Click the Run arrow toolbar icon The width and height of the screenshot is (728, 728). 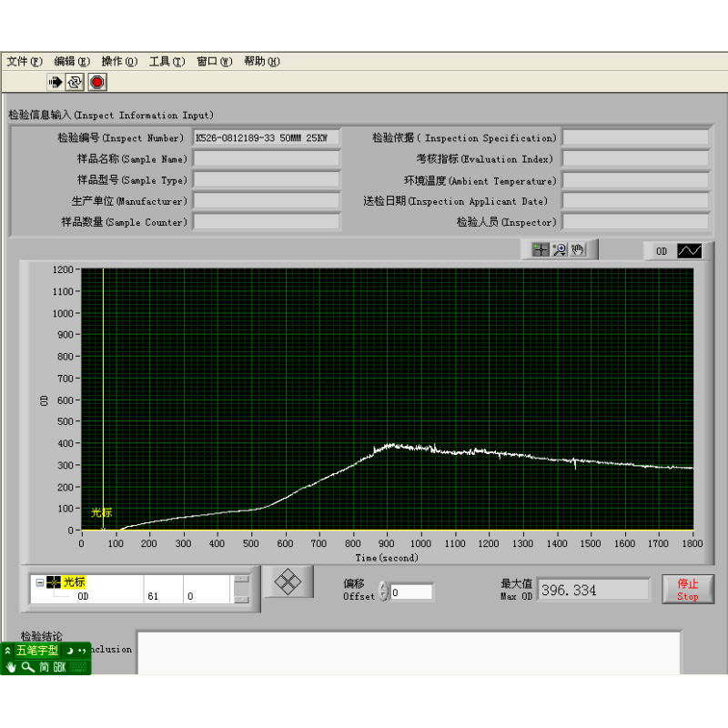pyautogui.click(x=56, y=82)
